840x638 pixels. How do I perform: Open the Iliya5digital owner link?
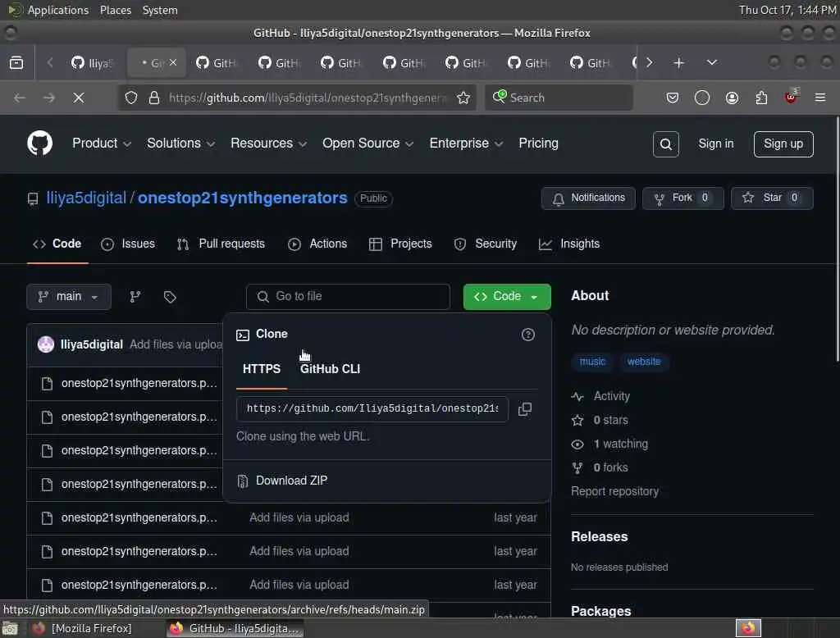click(85, 198)
